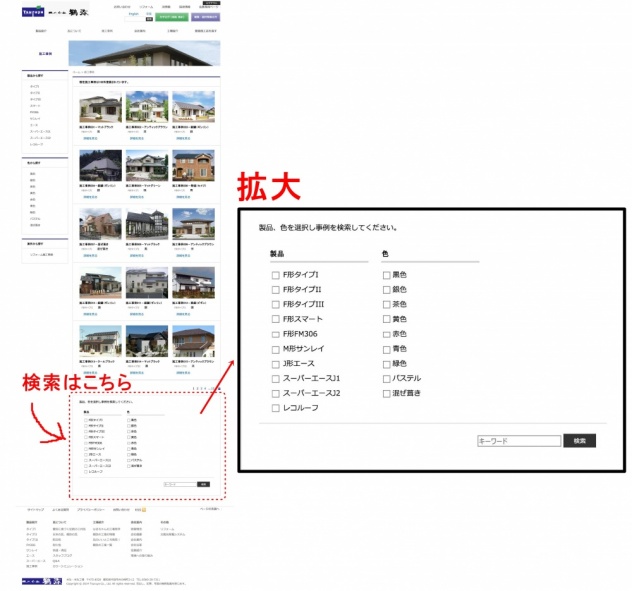Image resolution: width=632 pixels, height=591 pixels.
Task: Tick the 黒色 checkbox in enlarged panel
Action: point(386,275)
